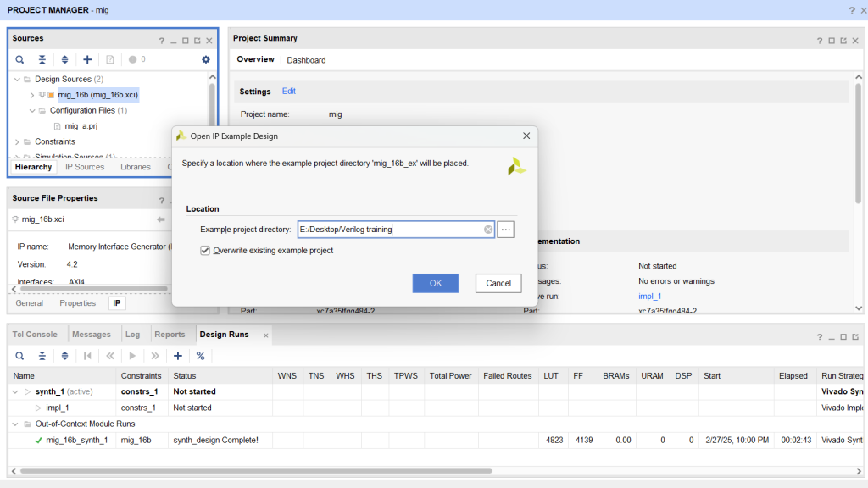Open the Dashboard tab in Project Summary
The height and width of the screenshot is (488, 868).
pos(306,60)
